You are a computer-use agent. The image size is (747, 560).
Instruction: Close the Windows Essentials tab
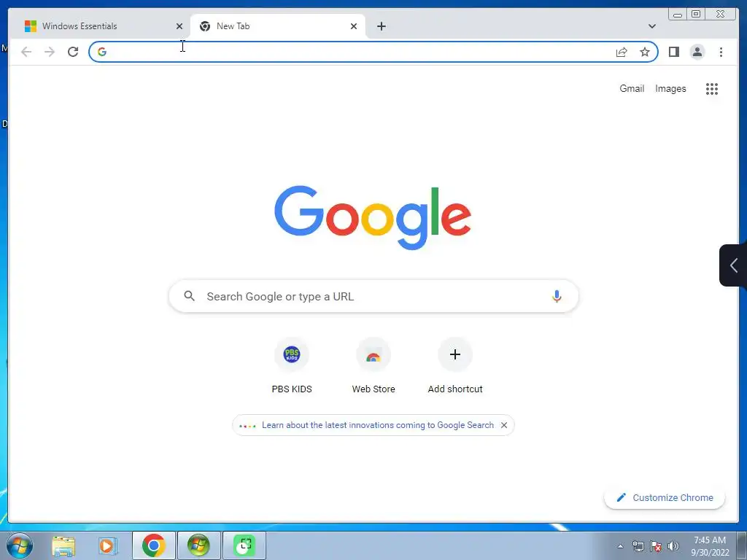(179, 26)
